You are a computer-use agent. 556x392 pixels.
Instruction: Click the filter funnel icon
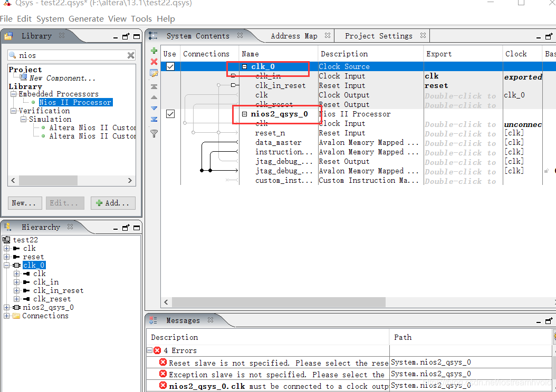(154, 133)
